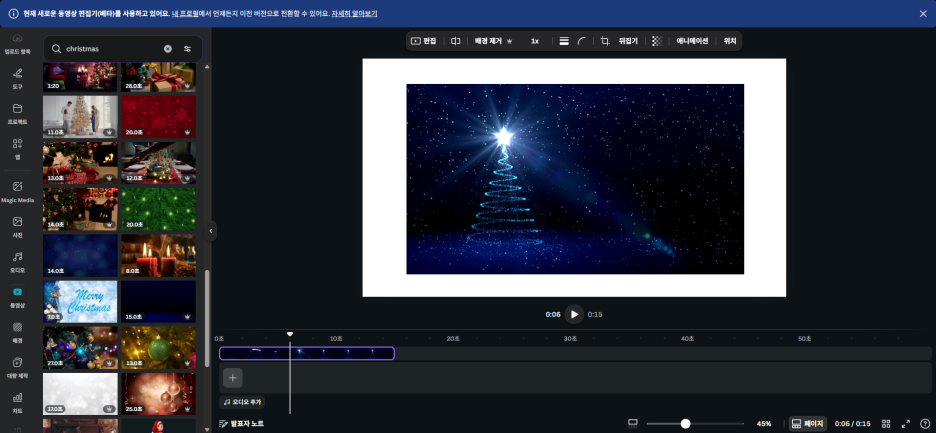Open the border line style icon
Screen dimensions: 936x433
(x=564, y=41)
